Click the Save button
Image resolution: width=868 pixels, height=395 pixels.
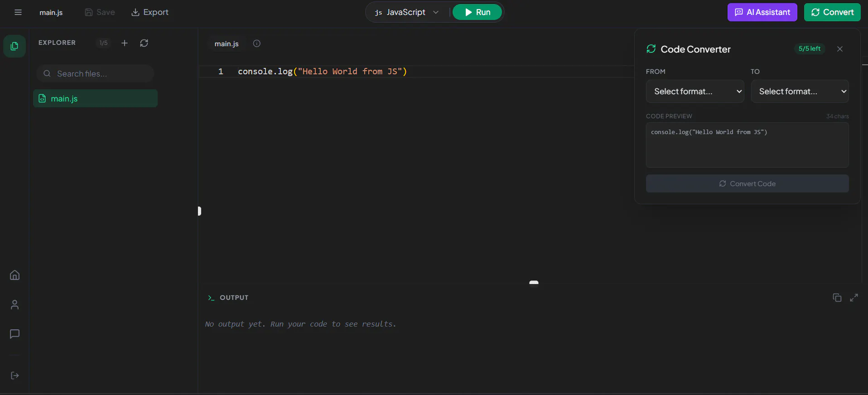click(x=100, y=12)
